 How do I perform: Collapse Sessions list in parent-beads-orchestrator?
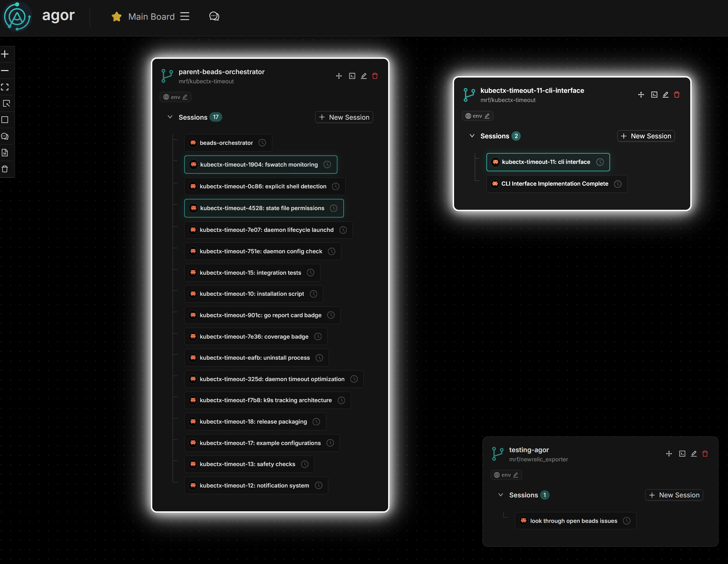pyautogui.click(x=170, y=117)
